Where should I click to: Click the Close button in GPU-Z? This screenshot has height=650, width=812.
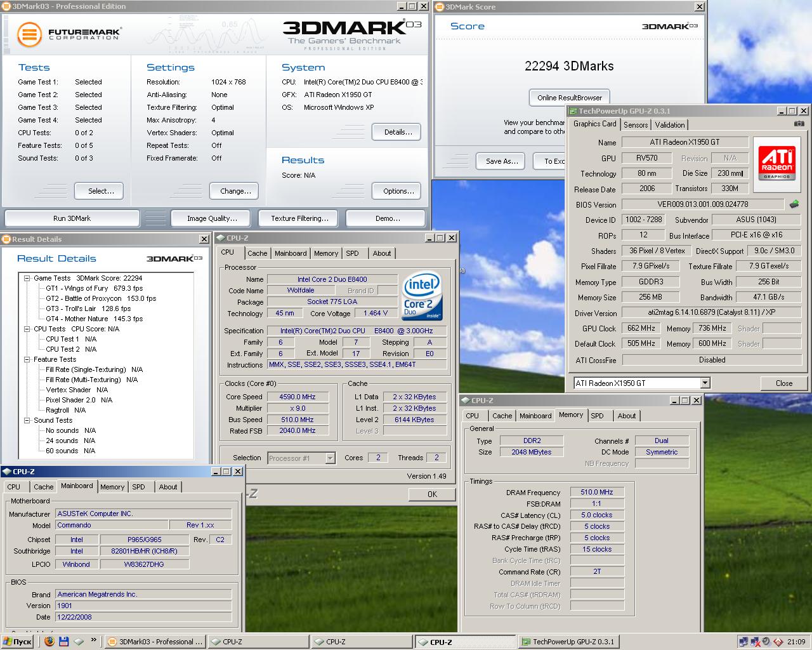point(784,383)
